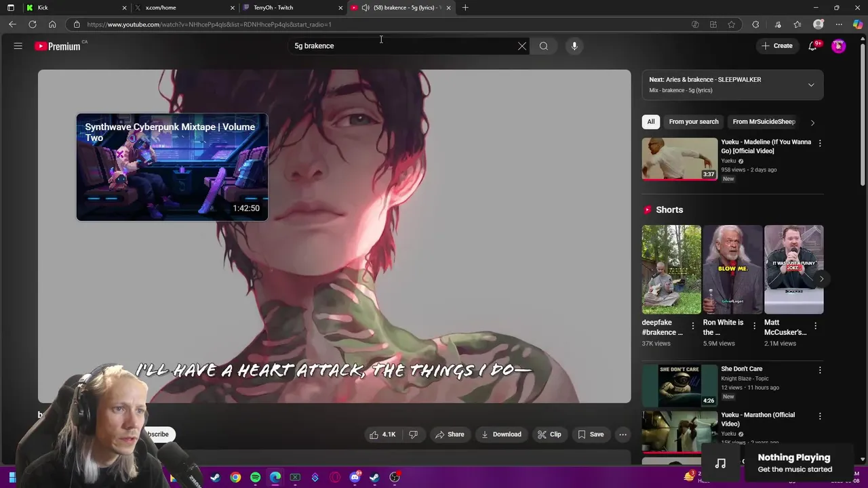Start voice search with microphone icon

(574, 46)
